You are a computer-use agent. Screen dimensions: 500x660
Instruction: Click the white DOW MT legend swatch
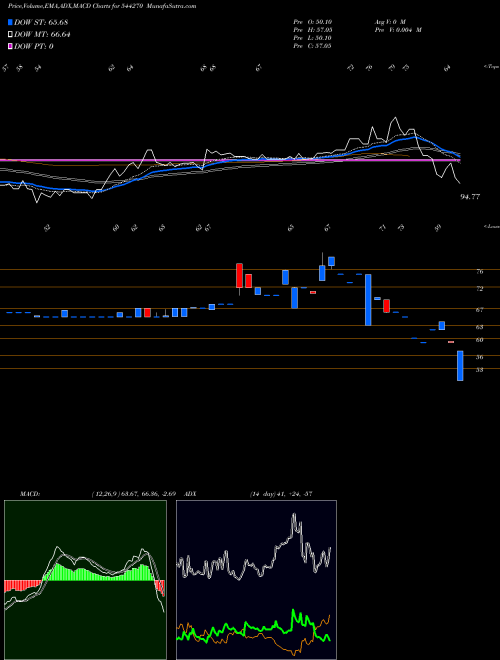pyautogui.click(x=11, y=35)
